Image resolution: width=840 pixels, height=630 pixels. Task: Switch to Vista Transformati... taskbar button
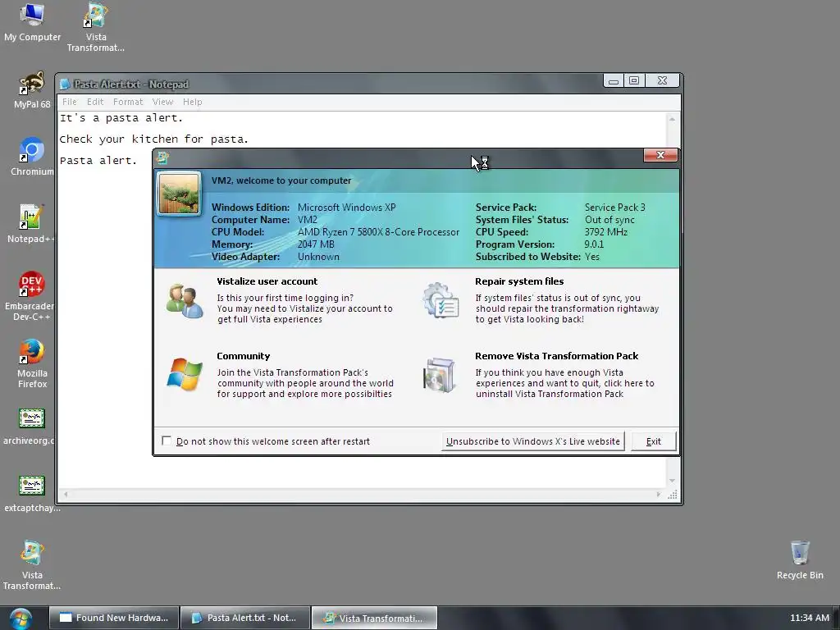(374, 619)
